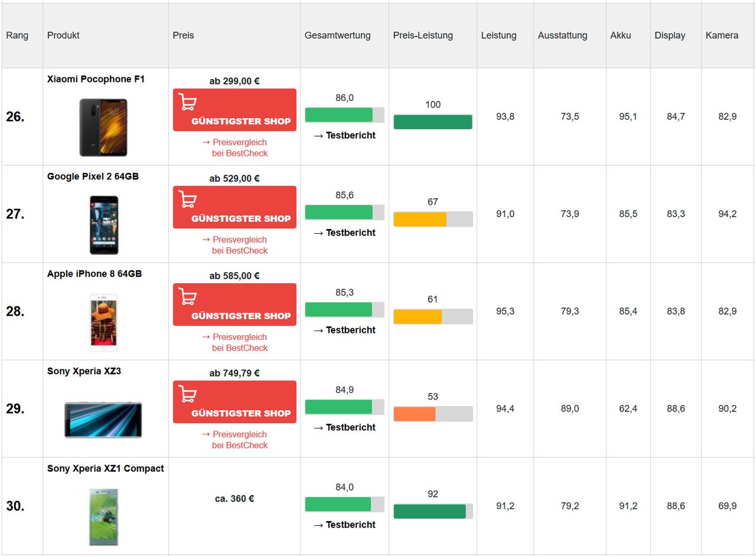
Task: Sort by the Produkt column header
Action: tap(63, 35)
